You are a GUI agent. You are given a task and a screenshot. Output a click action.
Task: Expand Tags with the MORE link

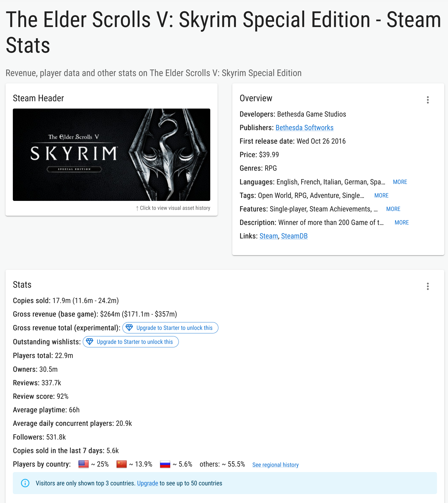point(381,195)
